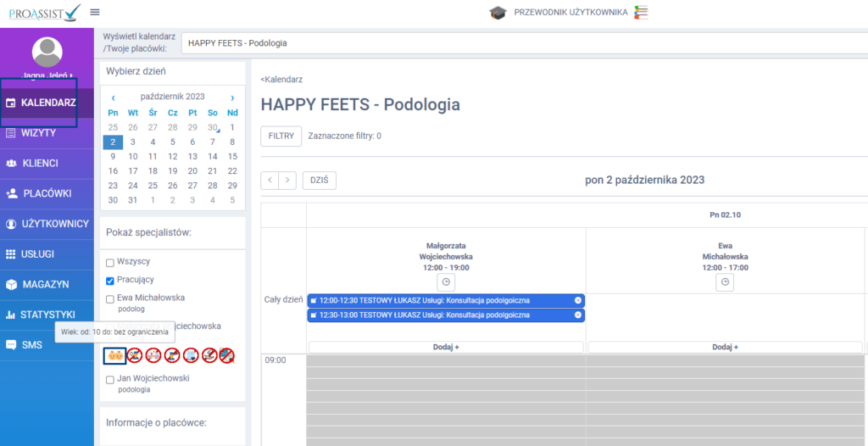
Task: Click the clock icon under Małgorzata Wojciechowska
Action: [x=446, y=282]
